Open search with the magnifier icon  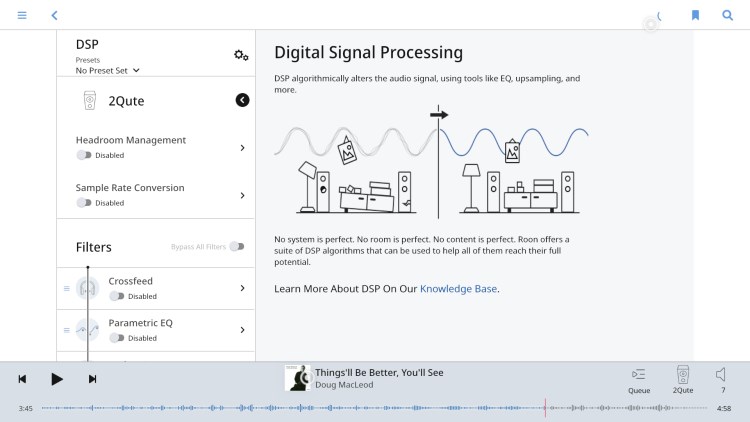[x=728, y=15]
